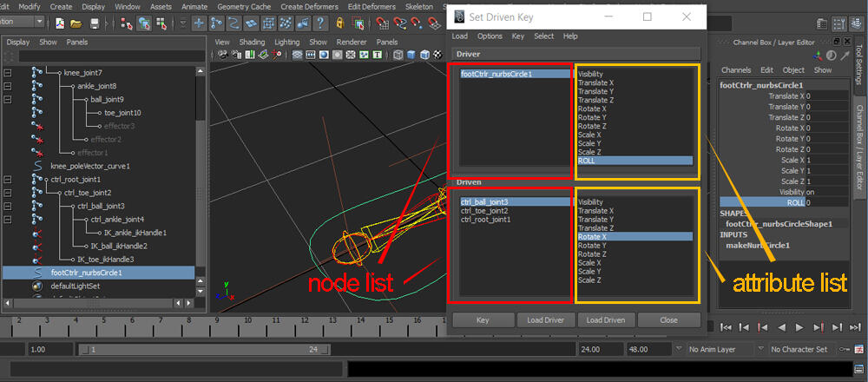This screenshot has width=868, height=382.
Task: Click manipulator axes icon in Channel Box
Action: point(819,56)
